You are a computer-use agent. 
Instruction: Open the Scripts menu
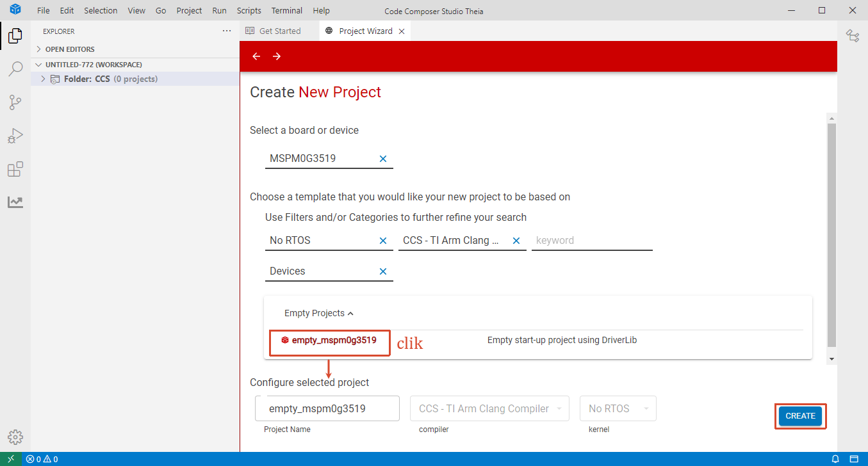pos(249,10)
